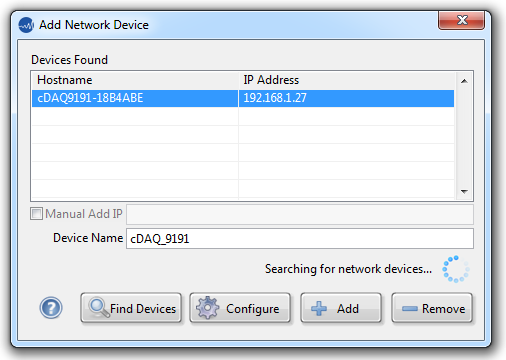This screenshot has width=506, height=360.
Task: Click the spinning search progress indicator
Action: (x=456, y=269)
